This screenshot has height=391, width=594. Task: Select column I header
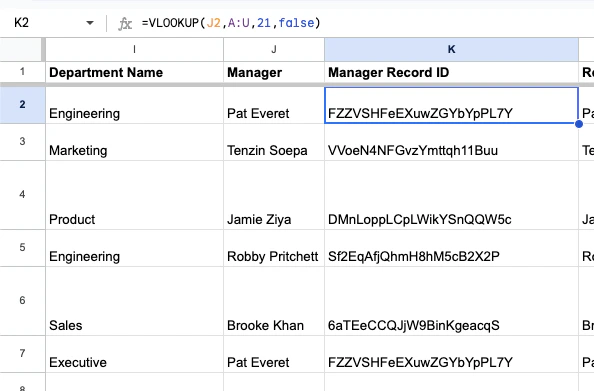pyautogui.click(x=134, y=49)
